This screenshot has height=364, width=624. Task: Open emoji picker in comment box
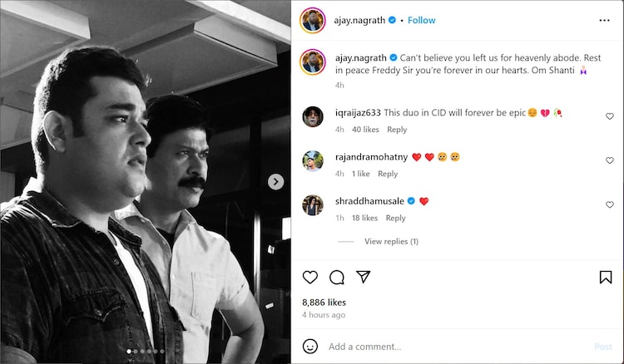[310, 346]
